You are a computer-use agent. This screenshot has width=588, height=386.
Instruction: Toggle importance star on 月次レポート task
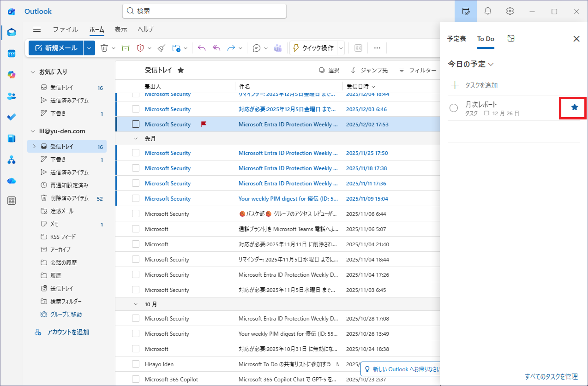tap(574, 107)
